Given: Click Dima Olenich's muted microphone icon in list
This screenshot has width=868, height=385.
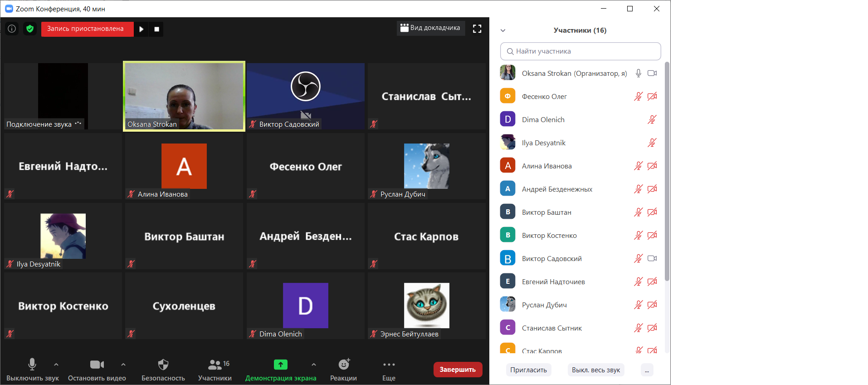Looking at the screenshot, I should coord(652,119).
